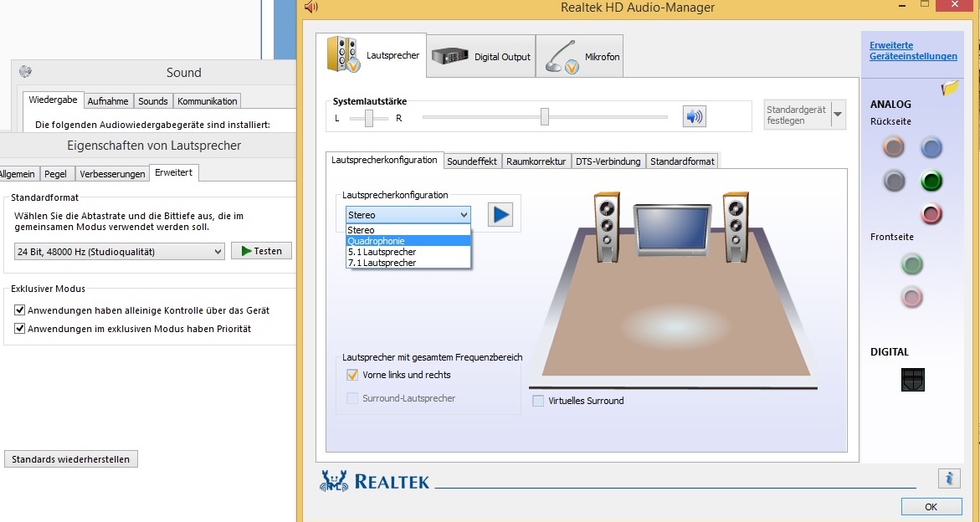980x522 pixels.
Task: Click Eigenschaften von Lautsprecher title bar
Action: (x=154, y=146)
